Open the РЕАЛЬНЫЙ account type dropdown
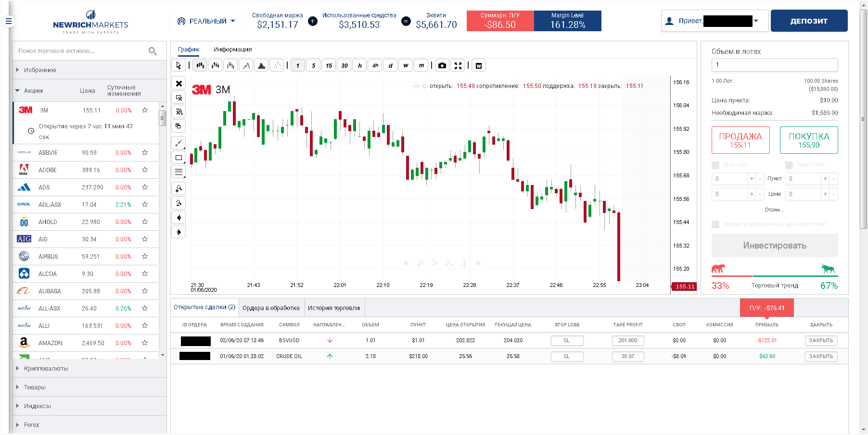This screenshot has height=435, width=868. 206,21
